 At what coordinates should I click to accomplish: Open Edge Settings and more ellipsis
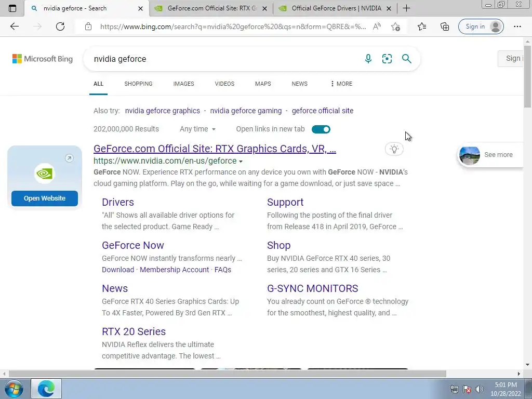[x=517, y=26]
